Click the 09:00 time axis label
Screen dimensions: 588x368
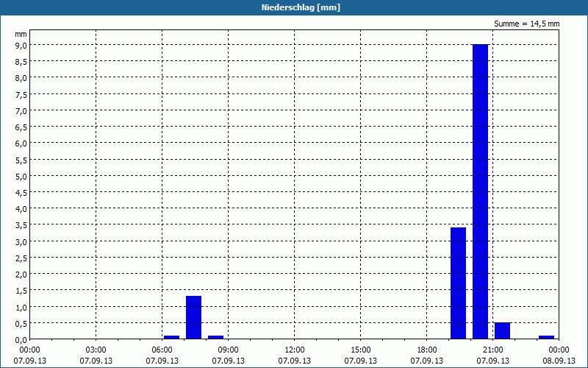coord(228,350)
